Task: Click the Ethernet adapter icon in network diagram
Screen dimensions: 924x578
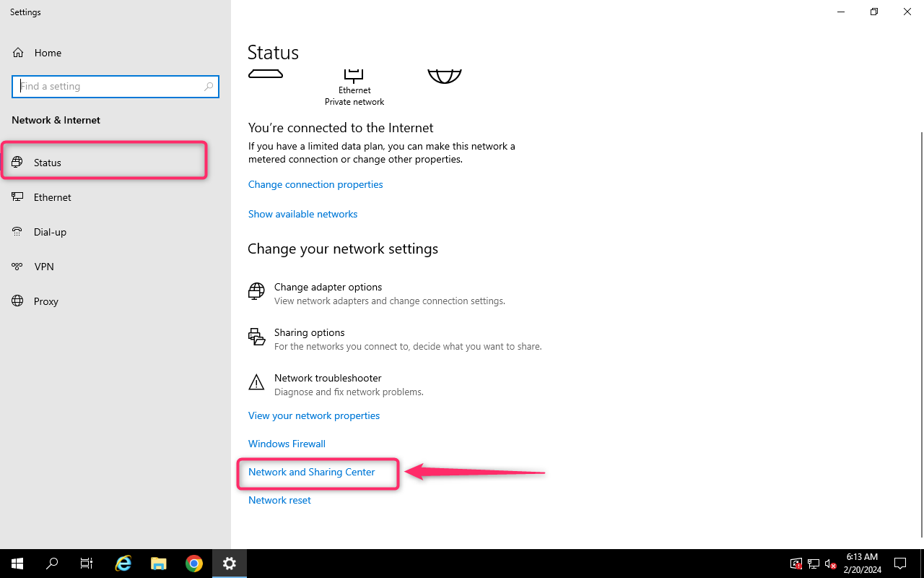Action: point(353,75)
